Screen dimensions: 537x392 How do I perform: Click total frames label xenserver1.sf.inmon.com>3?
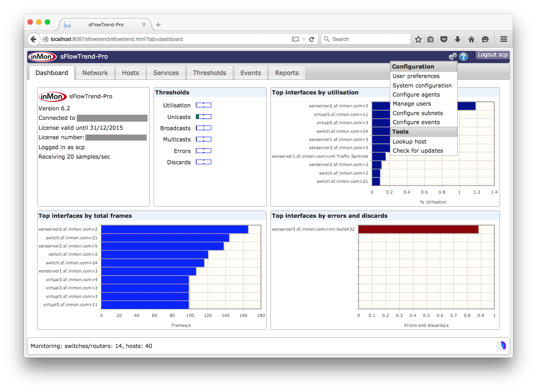[x=68, y=271]
